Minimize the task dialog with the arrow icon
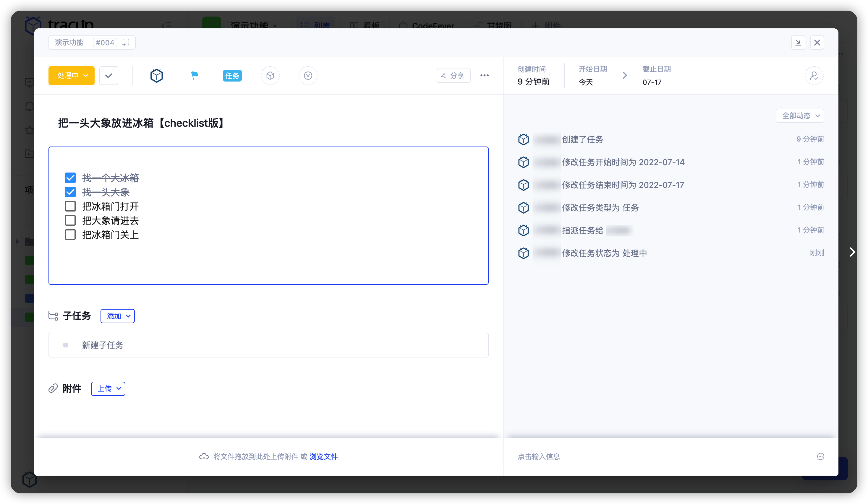Viewport: 868px width, 504px height. 799,42
